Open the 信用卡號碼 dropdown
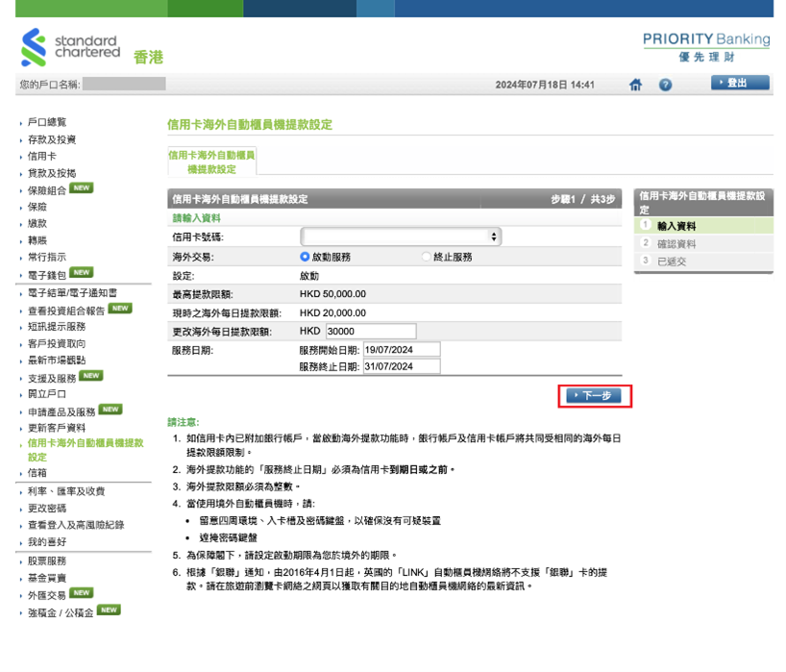Viewport: 786px width, 672px height. click(401, 236)
